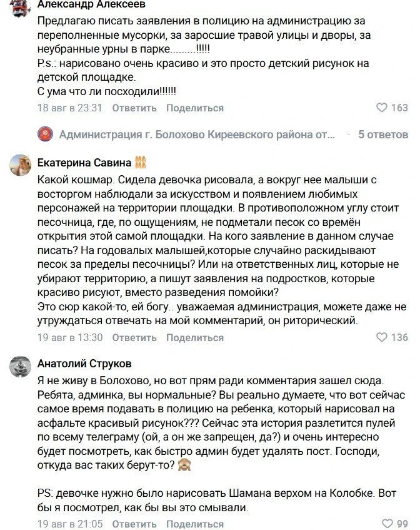Reply to Анатолий Струков's comment via Ответить
420x530 pixels.
134,524
